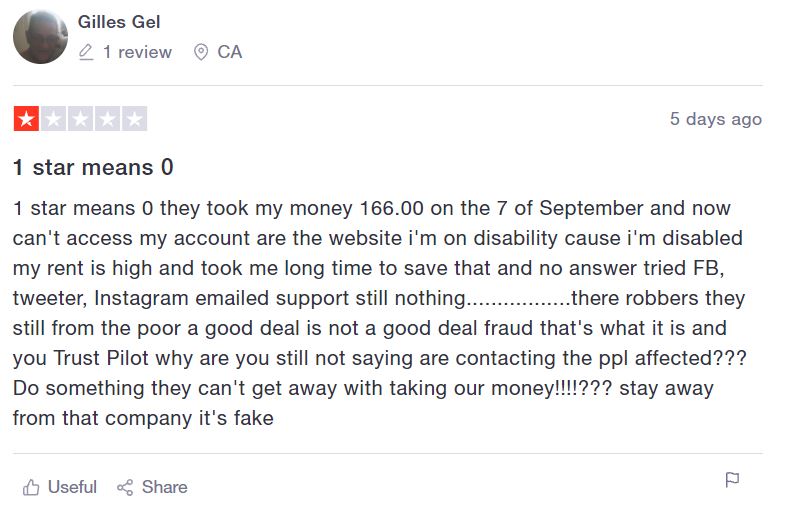
Task: Click the fifth grey rating star
Action: pyautogui.click(x=134, y=119)
